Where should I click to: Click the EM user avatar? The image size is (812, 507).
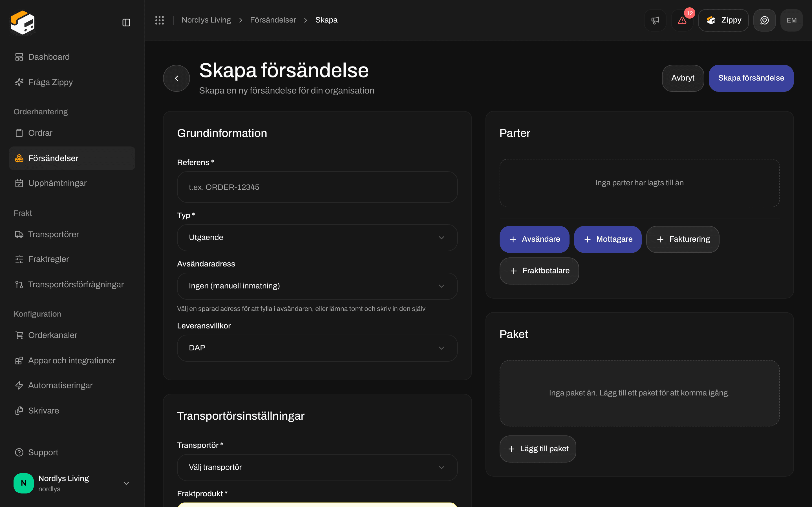pos(791,20)
